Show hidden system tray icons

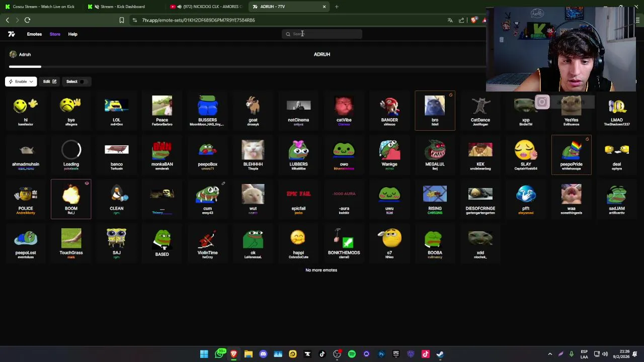tap(550, 354)
